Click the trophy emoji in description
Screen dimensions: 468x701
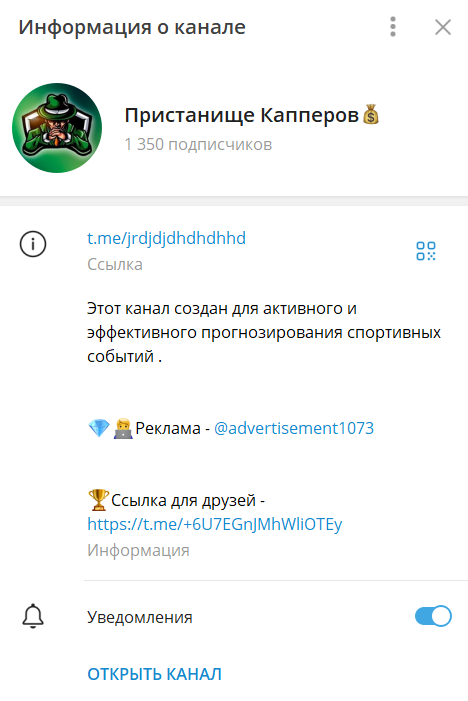(98, 499)
